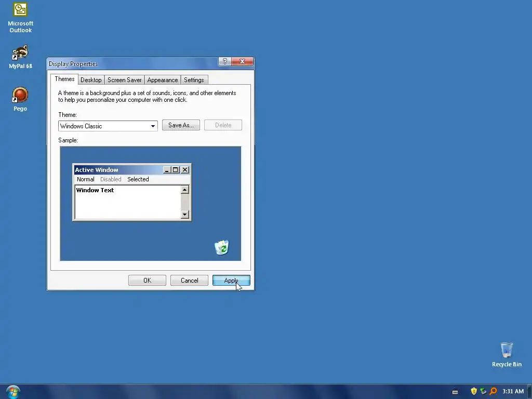The width and height of the screenshot is (532, 399).
Task: Select the Pego desktop shortcut
Action: [20, 99]
